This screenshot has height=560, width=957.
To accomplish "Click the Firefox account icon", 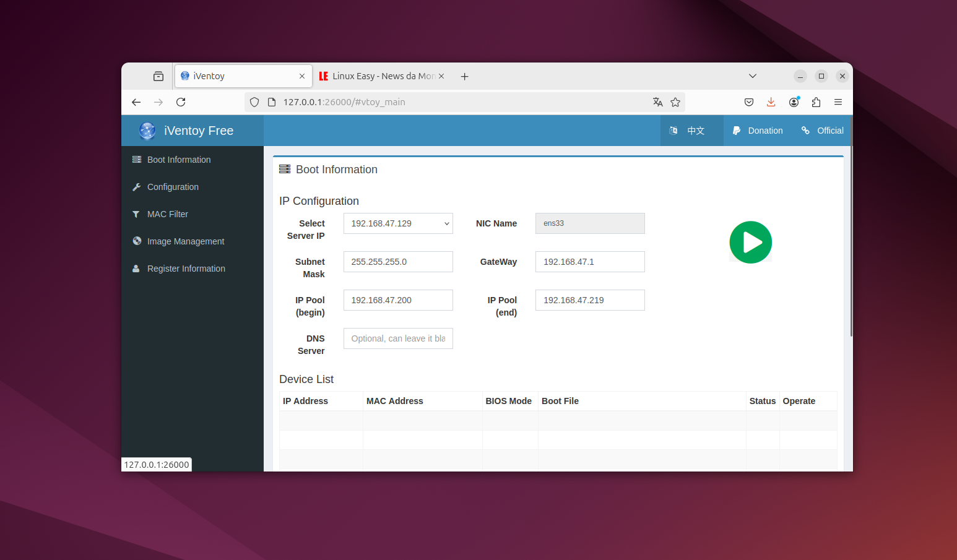I will pos(794,102).
